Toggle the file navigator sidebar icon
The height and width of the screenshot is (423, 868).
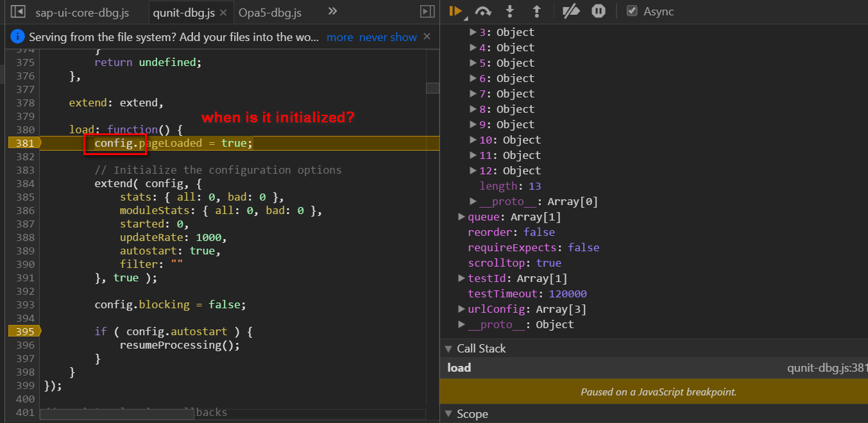[x=18, y=12]
